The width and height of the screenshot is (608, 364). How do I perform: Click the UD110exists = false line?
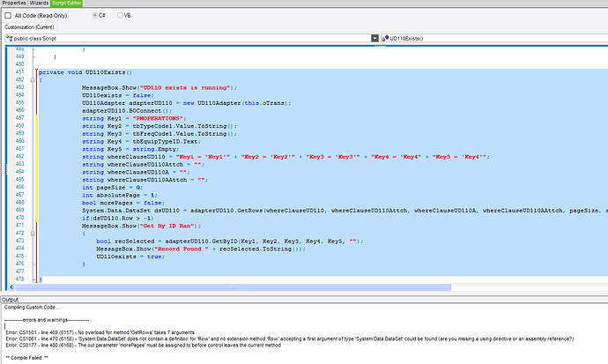(x=118, y=95)
